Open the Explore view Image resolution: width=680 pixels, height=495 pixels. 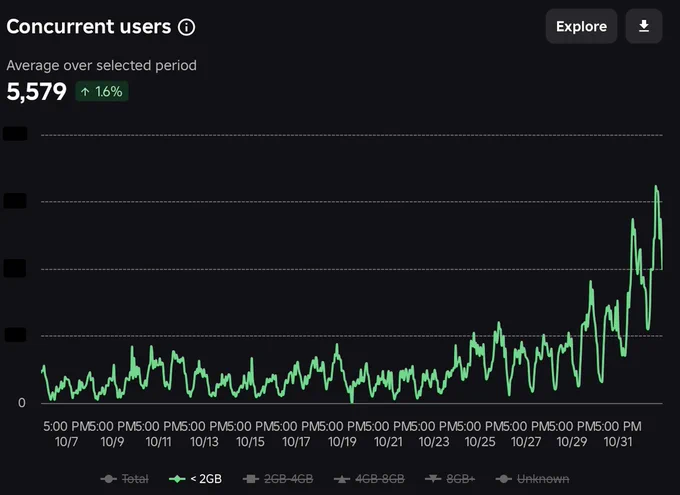(581, 26)
